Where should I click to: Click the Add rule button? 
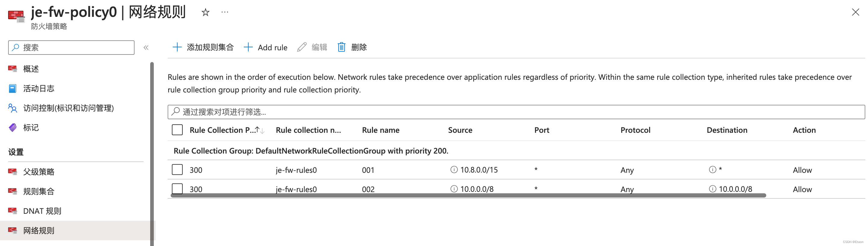266,47
